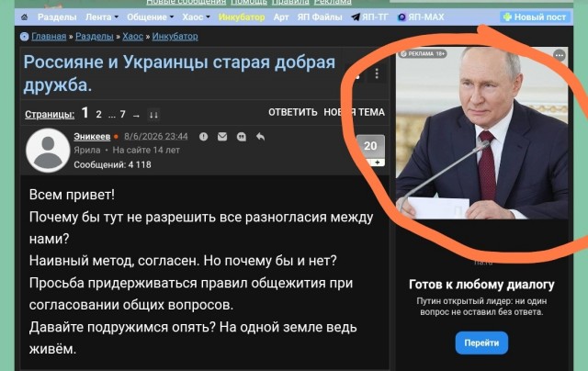The width and height of the screenshot is (588, 371).
Task: Reply to post with arrow icon
Action: pyautogui.click(x=261, y=137)
